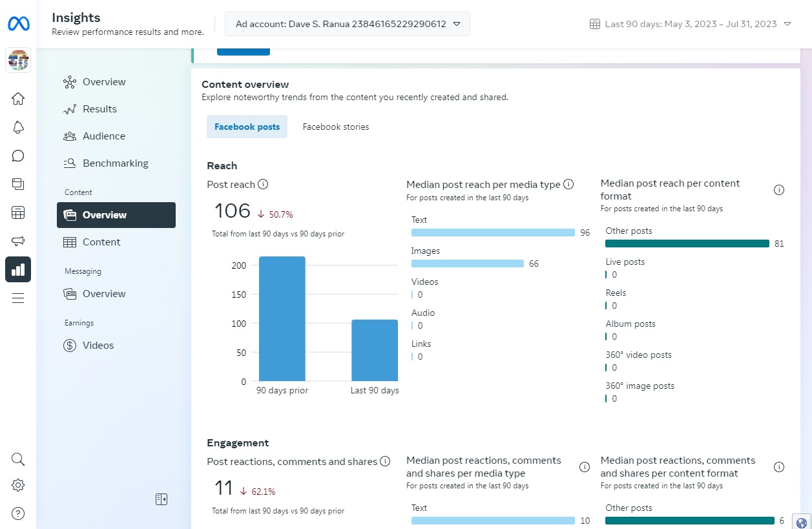Click the Links label in media type

(421, 344)
